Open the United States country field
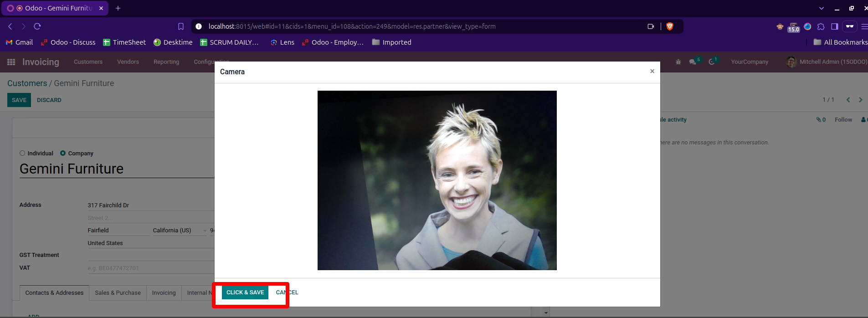The width and height of the screenshot is (868, 318). (151, 243)
